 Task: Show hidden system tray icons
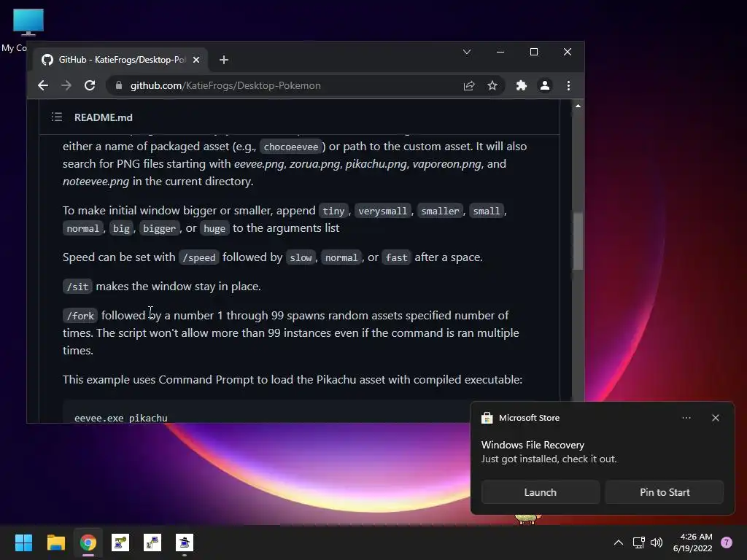click(x=619, y=542)
